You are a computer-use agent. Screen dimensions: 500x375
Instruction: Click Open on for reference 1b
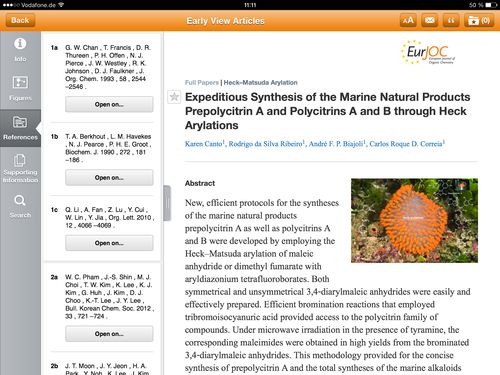point(109,178)
